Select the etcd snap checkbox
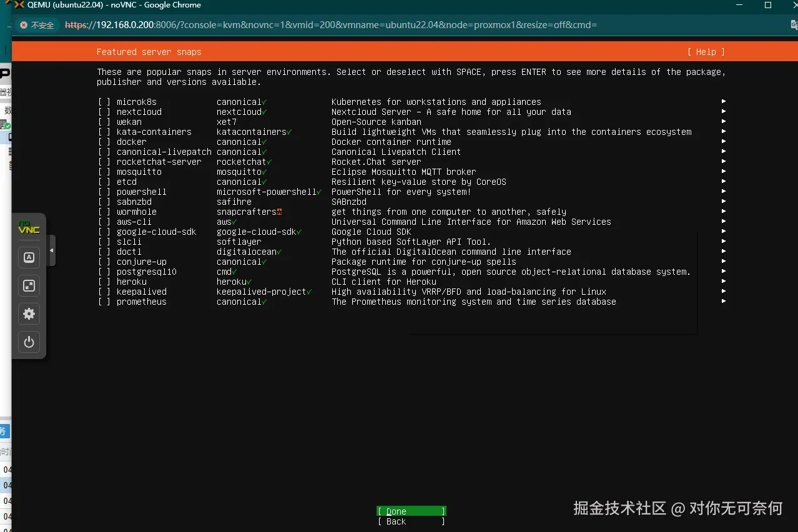This screenshot has width=798, height=532. tap(104, 182)
